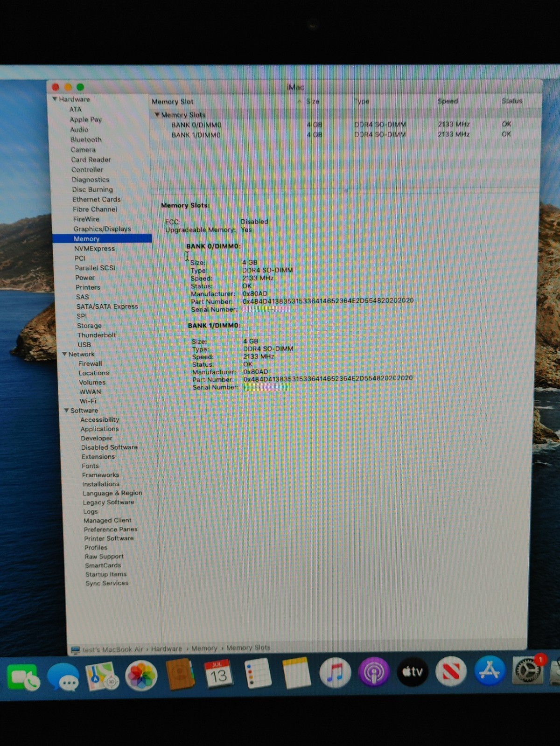Select Camera in the sidebar
Viewport: 560px width, 746px height.
click(x=83, y=150)
